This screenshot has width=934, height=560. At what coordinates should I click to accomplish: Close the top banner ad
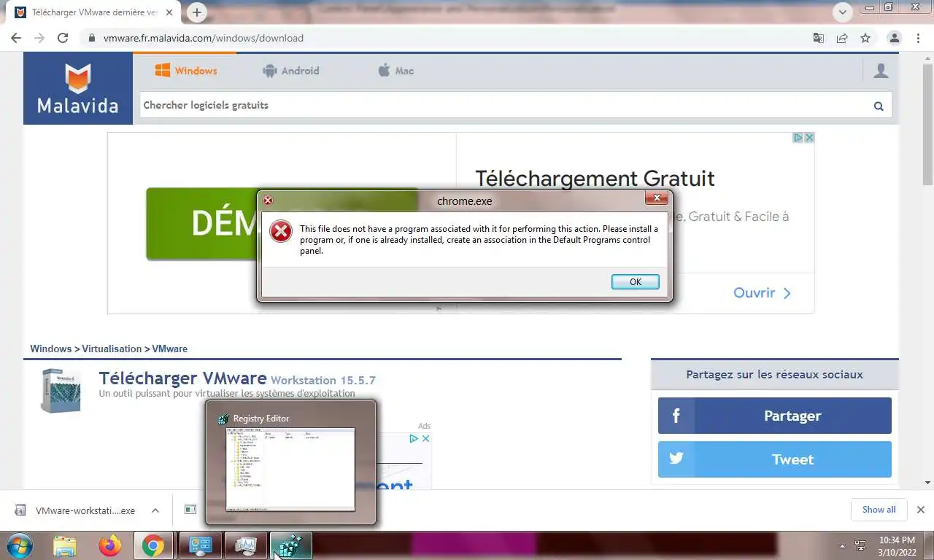[x=809, y=137]
